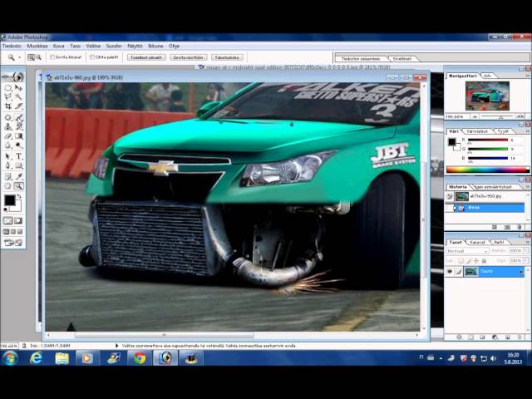This screenshot has width=532, height=399.
Task: Click delete layer trash icon
Action: point(520,337)
